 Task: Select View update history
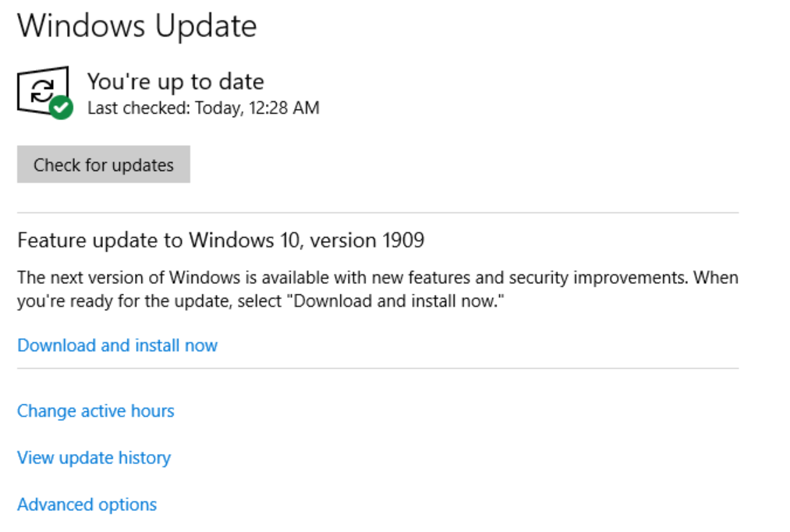coord(94,458)
